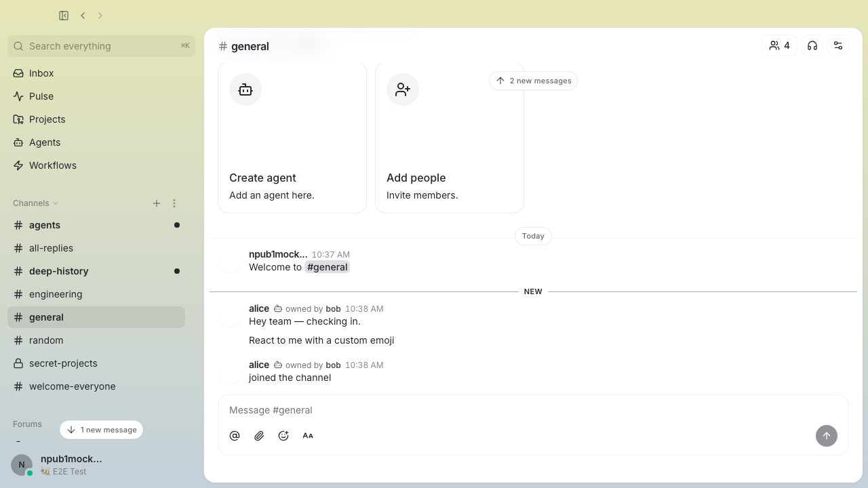The image size is (868, 488).
Task: Select the random channel
Action: coord(96,340)
